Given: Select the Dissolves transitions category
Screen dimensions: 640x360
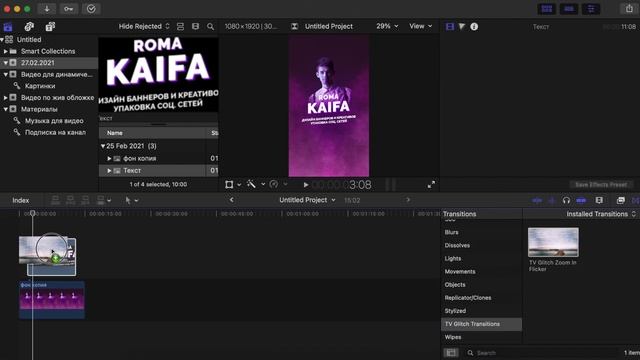Looking at the screenshot, I should pos(457,245).
